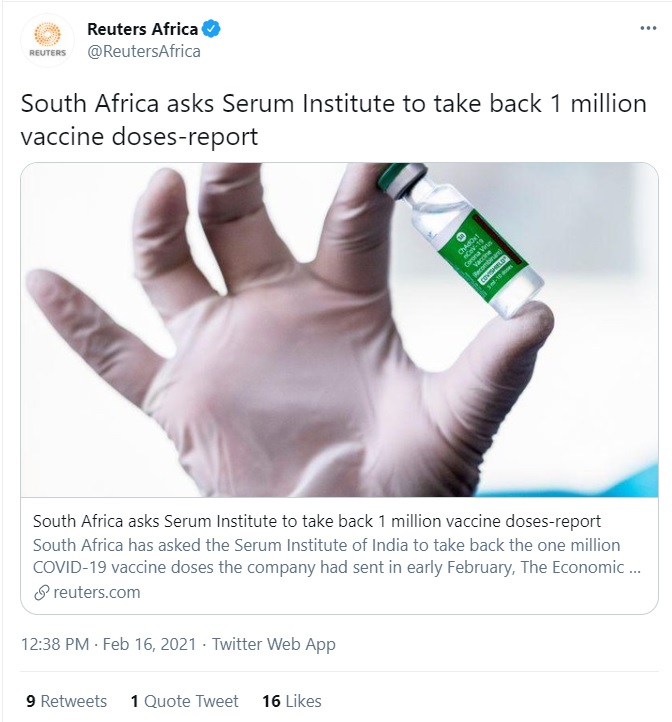Click the @ReutersAfrica handle
This screenshot has height=722, width=672.
tap(144, 51)
